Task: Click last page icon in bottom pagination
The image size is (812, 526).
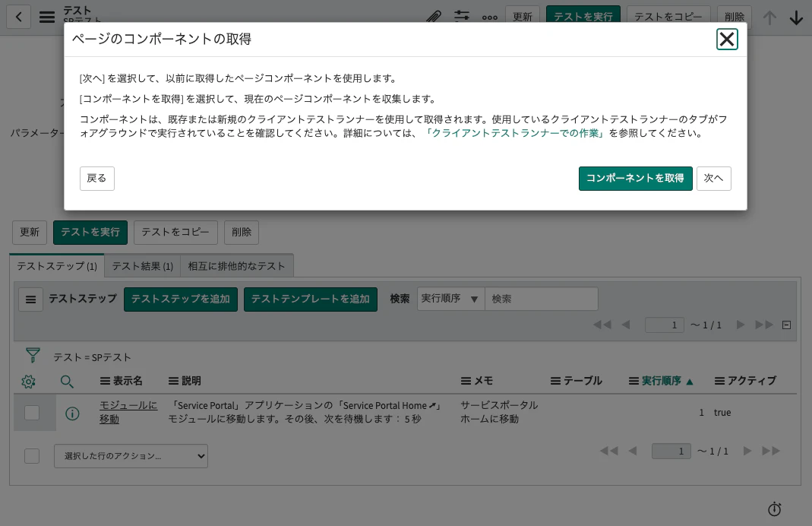Action: tap(770, 451)
